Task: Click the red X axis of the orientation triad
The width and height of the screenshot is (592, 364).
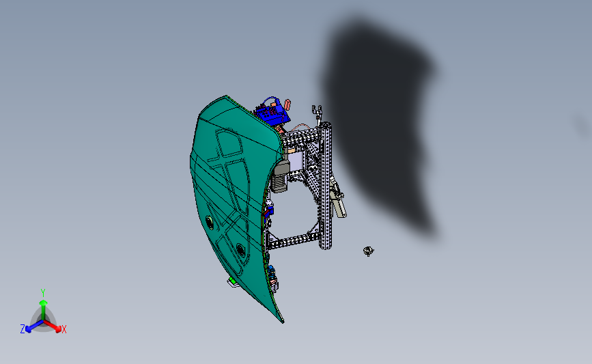Action: point(55,327)
